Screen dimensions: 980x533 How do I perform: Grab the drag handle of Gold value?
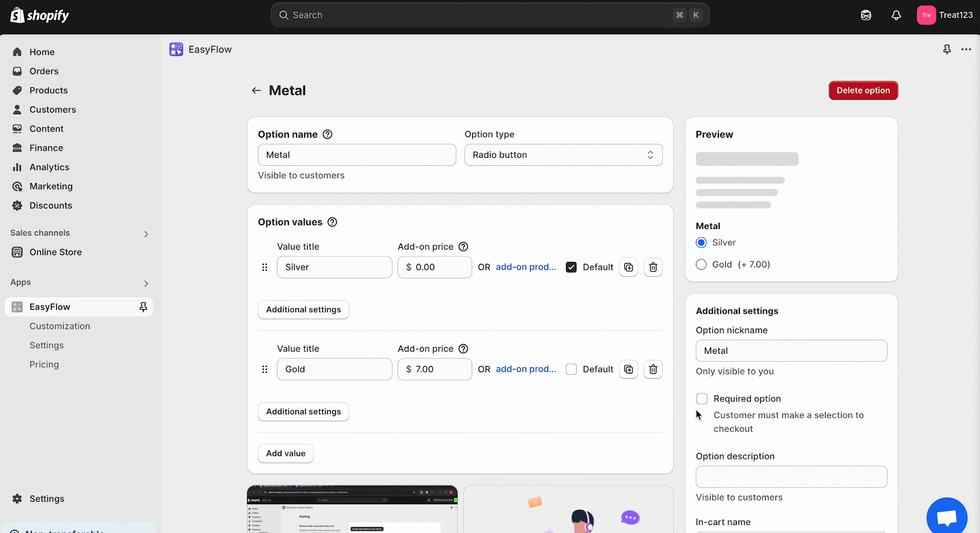point(265,370)
